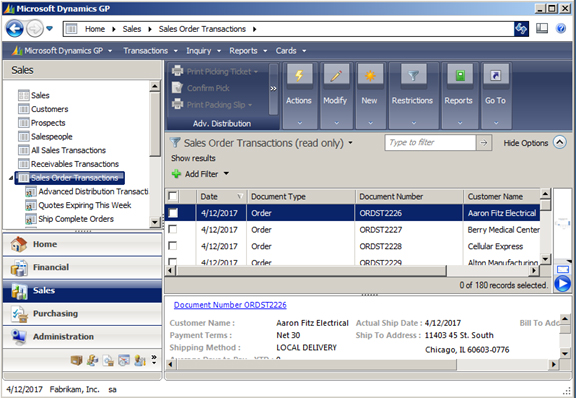
Task: Collapse options with the Hide Options chevron
Action: tap(560, 143)
